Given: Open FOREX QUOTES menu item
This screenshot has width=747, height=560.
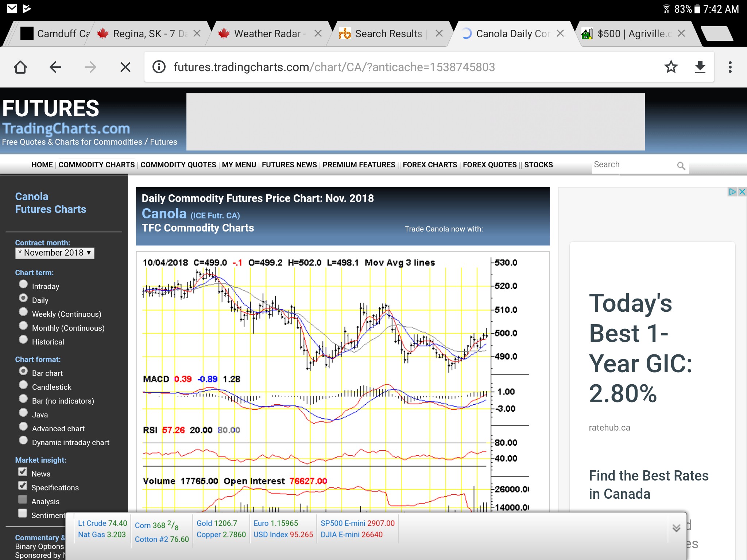Looking at the screenshot, I should click(x=490, y=165).
